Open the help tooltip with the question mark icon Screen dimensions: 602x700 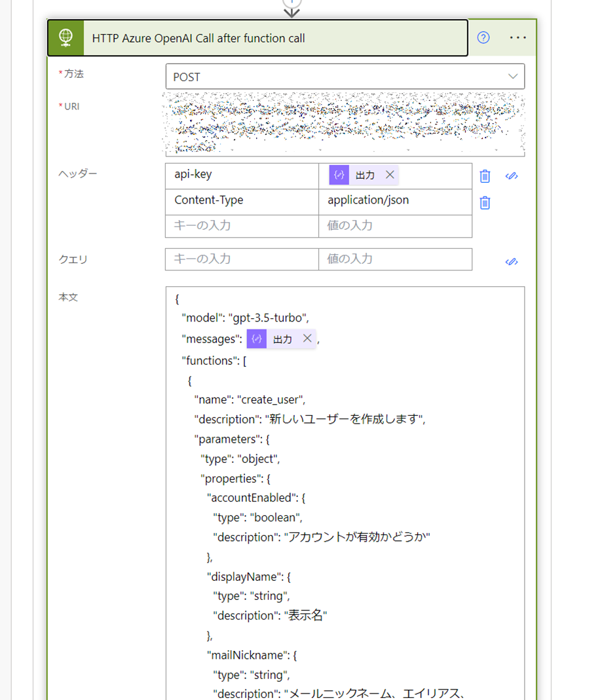[483, 37]
